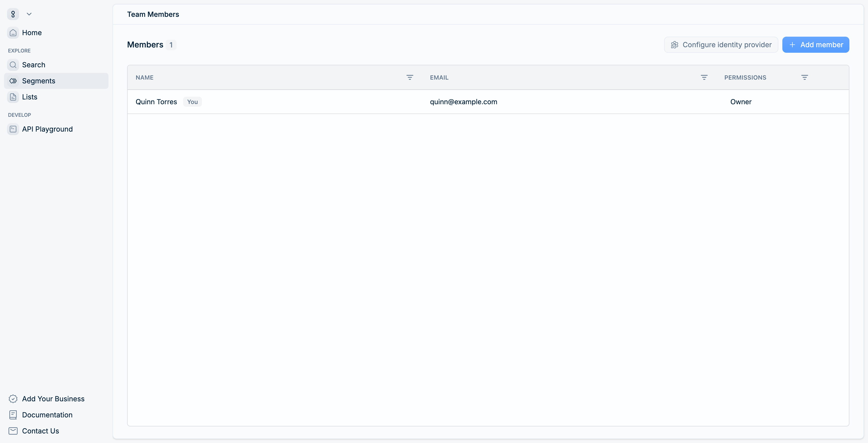The image size is (868, 443).
Task: Go to Lists in sidebar
Action: pyautogui.click(x=30, y=97)
